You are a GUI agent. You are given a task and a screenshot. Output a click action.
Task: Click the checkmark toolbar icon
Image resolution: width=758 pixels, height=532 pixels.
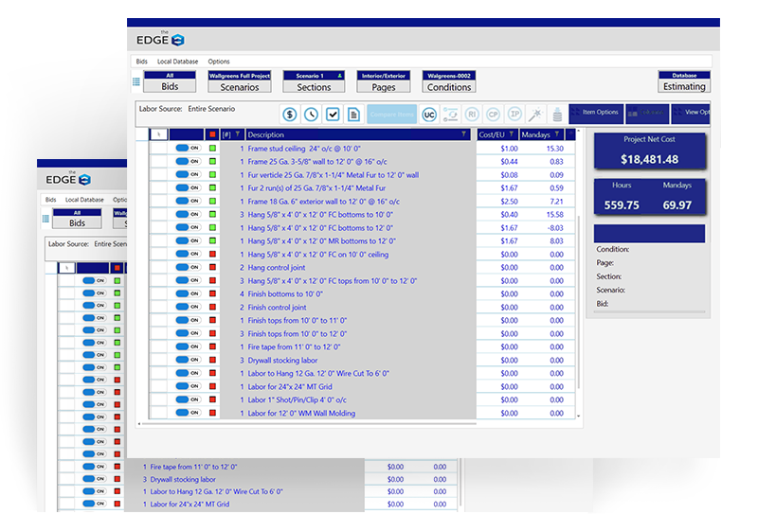[333, 114]
